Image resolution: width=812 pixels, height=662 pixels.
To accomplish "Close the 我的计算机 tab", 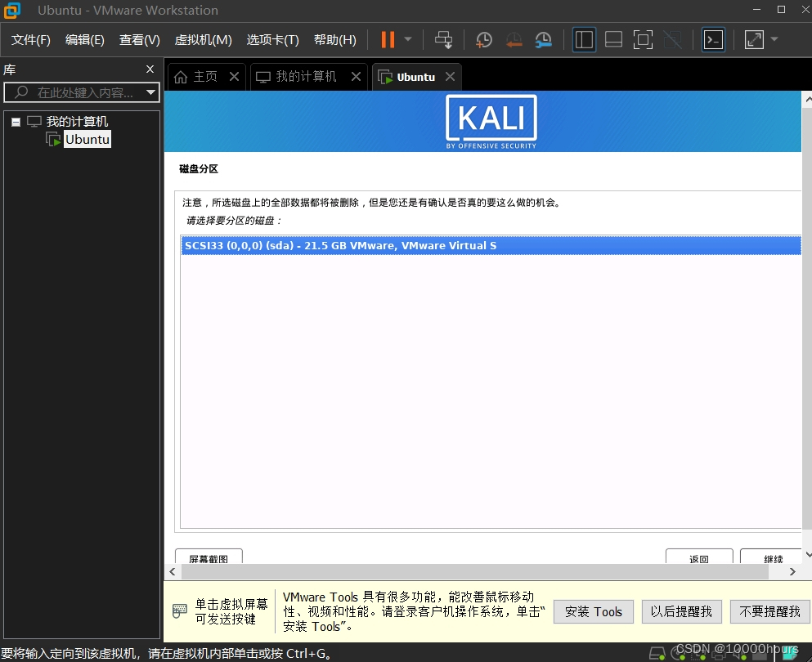I will tap(356, 77).
